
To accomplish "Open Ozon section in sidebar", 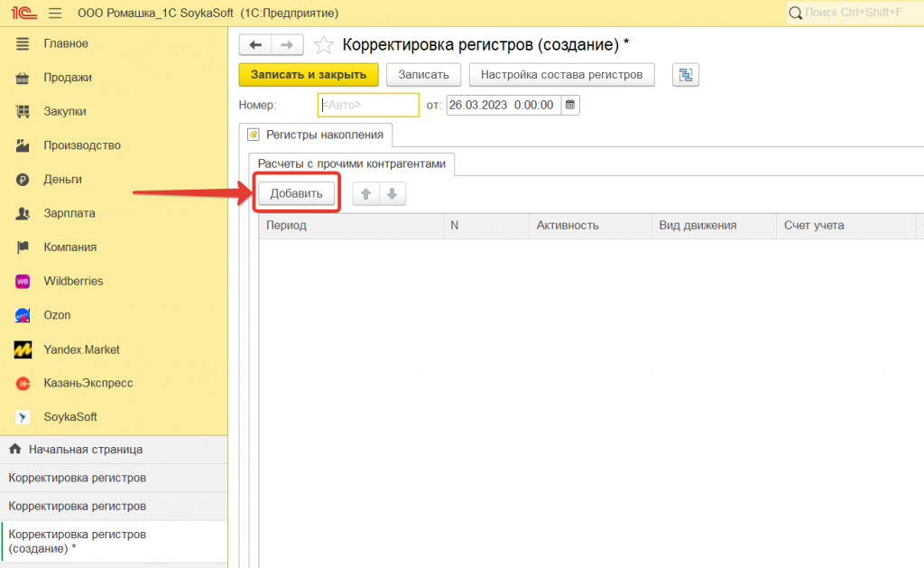I will click(x=57, y=315).
